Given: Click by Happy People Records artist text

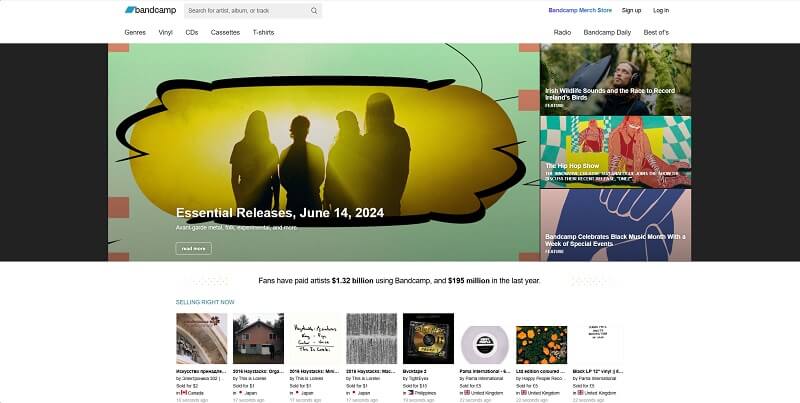Looking at the screenshot, I should point(540,379).
